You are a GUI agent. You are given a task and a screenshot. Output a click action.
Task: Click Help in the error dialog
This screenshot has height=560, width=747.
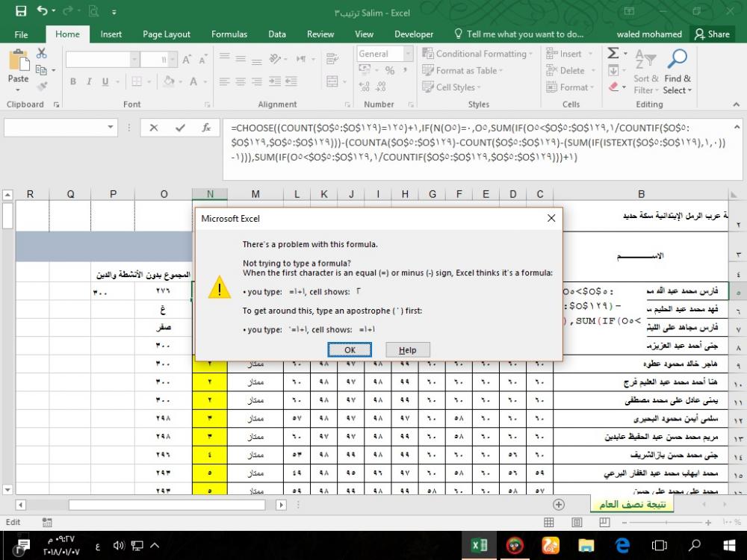click(x=408, y=350)
